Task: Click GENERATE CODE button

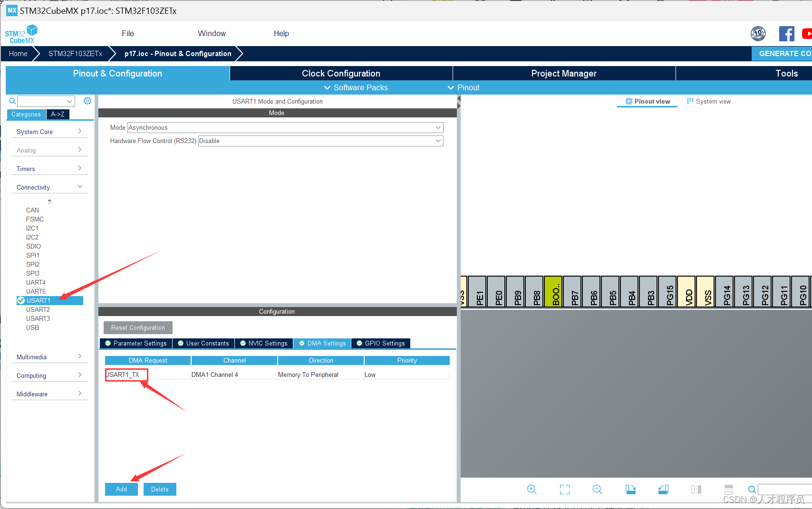Action: (x=782, y=53)
